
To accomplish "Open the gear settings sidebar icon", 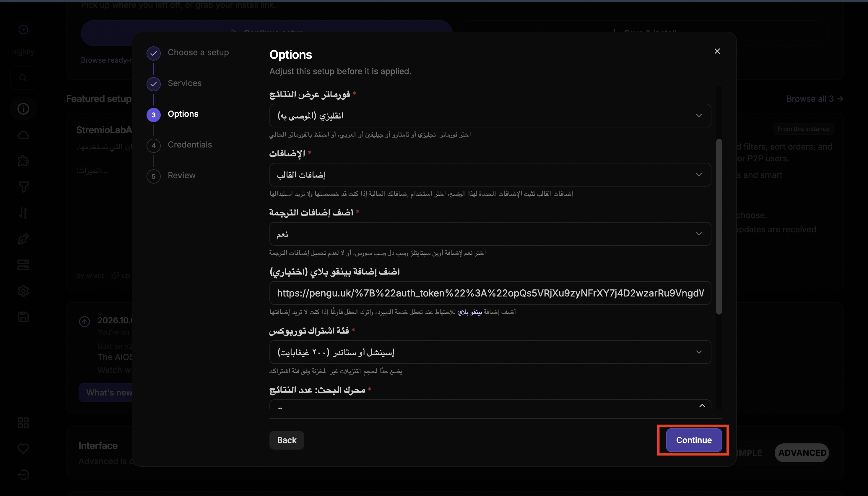I will pyautogui.click(x=23, y=291).
